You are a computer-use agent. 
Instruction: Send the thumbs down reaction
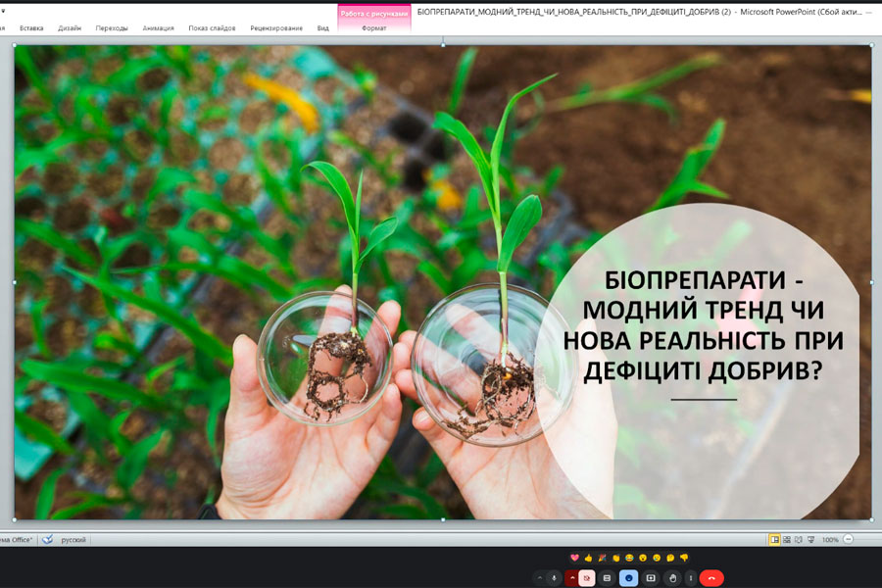point(684,558)
